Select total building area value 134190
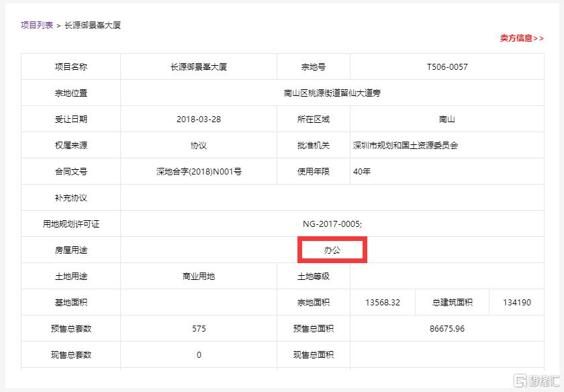The width and height of the screenshot is (564, 392). 516,303
